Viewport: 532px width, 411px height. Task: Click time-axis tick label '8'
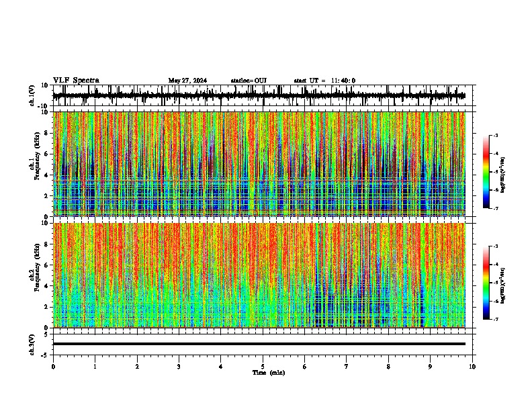(388, 366)
